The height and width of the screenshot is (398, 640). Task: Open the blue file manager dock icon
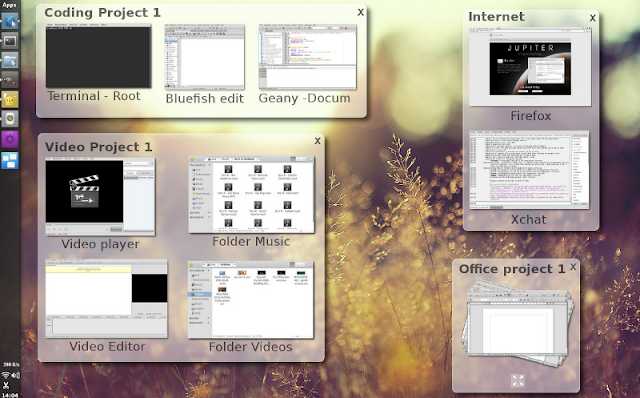(10, 60)
